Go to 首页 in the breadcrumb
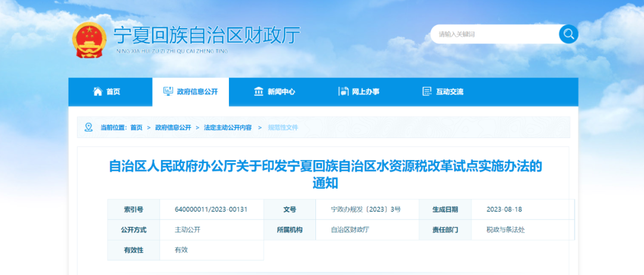The height and width of the screenshot is (275, 644). click(x=137, y=127)
